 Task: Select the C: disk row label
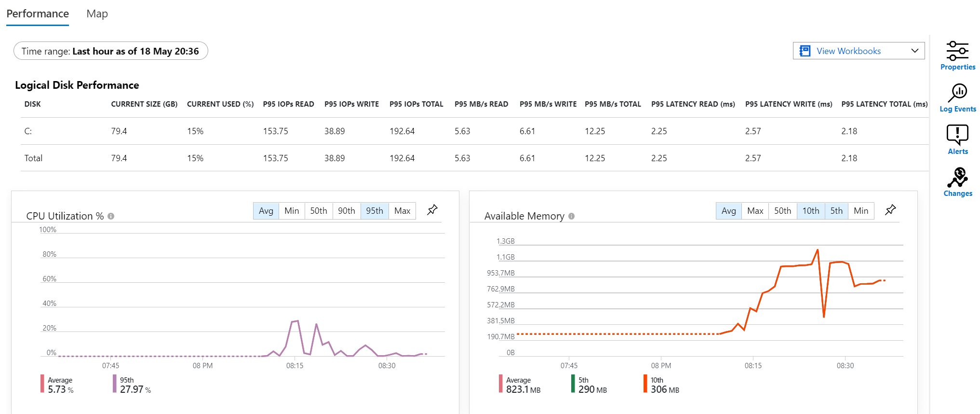click(28, 131)
